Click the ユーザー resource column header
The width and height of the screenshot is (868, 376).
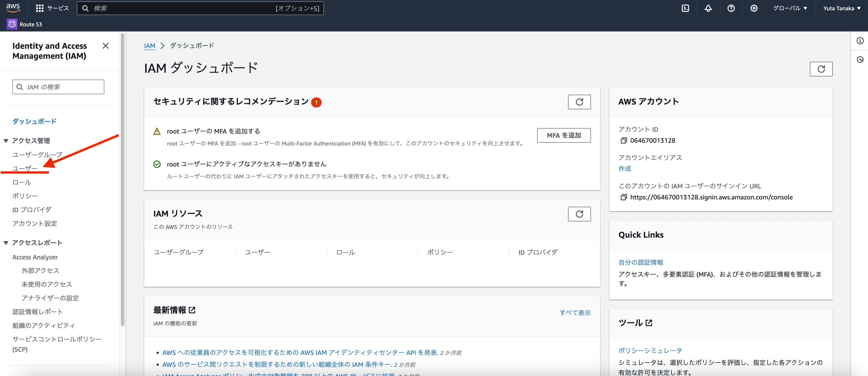coord(257,252)
